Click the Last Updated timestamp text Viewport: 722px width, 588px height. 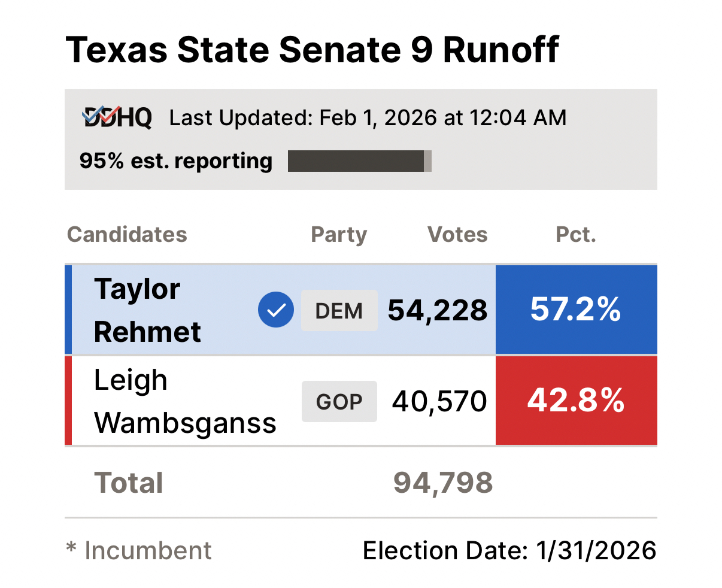click(x=368, y=117)
